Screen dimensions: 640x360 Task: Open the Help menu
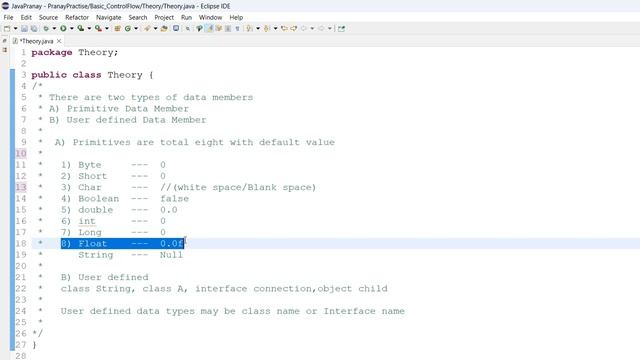[236, 18]
